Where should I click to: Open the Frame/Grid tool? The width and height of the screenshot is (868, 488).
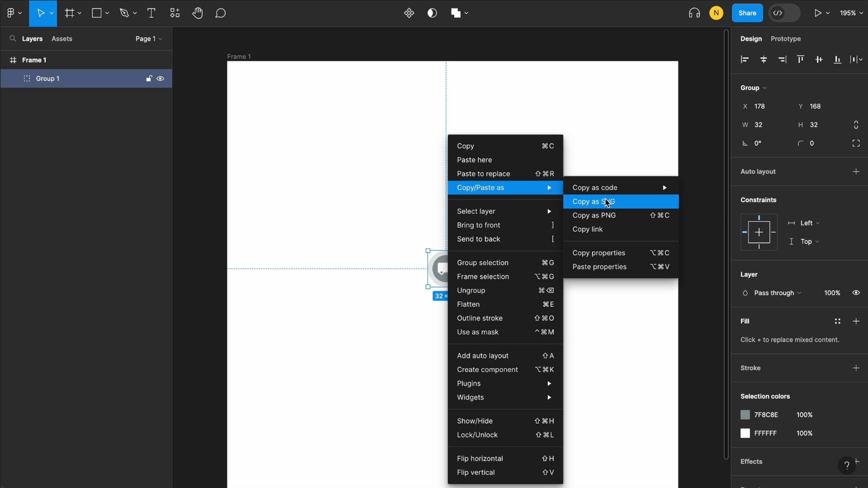click(x=69, y=13)
